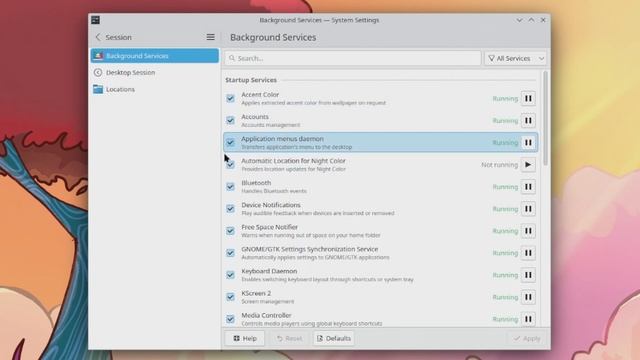Click the Help button
Screen dimensions: 640x360
(245, 338)
